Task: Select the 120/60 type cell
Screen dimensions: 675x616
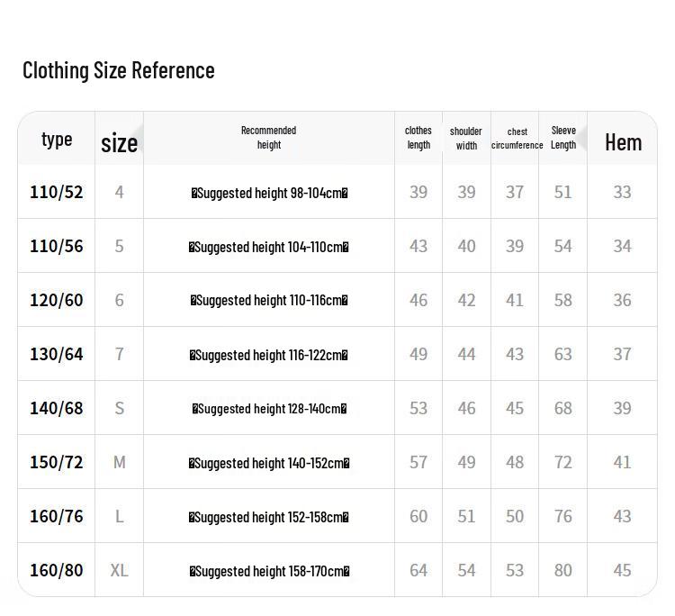Action: pos(57,300)
